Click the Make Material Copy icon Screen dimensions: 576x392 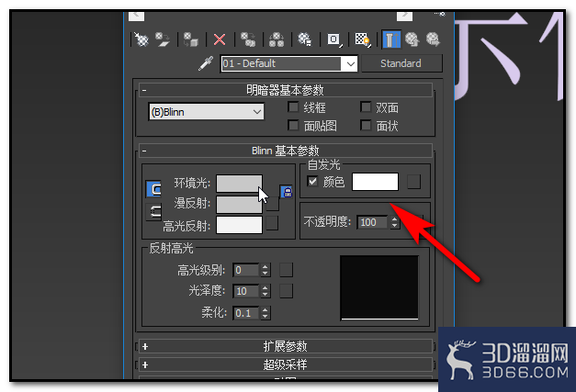pos(248,39)
